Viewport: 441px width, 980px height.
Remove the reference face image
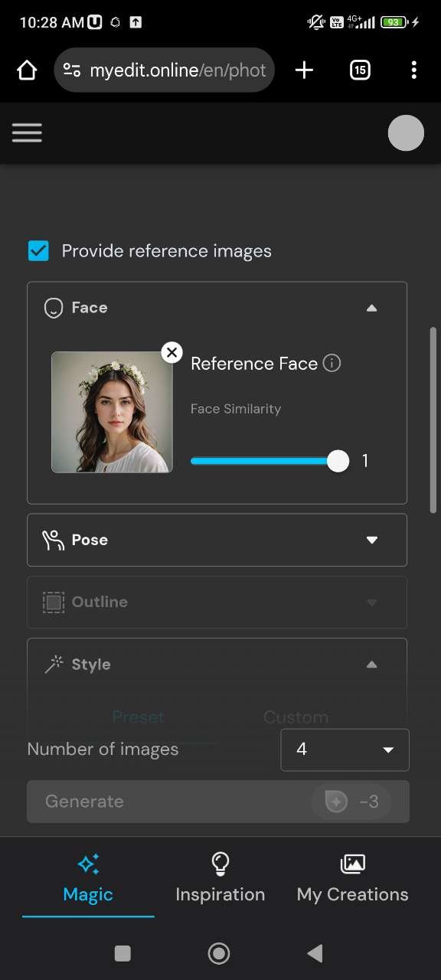tap(171, 352)
